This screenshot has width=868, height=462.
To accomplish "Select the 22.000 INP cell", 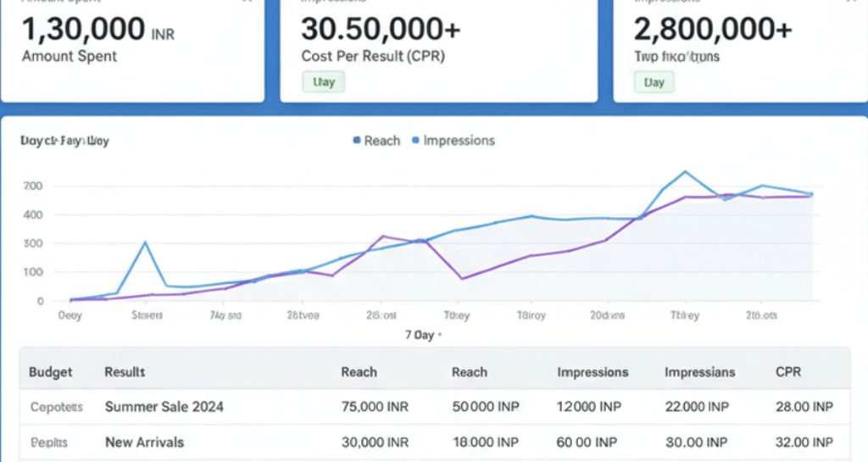I will point(697,407).
